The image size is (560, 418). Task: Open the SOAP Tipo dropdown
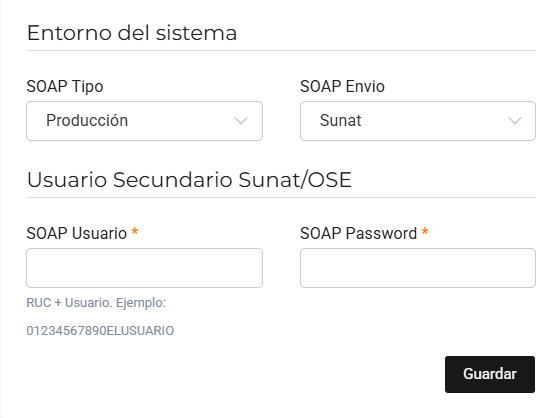coord(144,121)
